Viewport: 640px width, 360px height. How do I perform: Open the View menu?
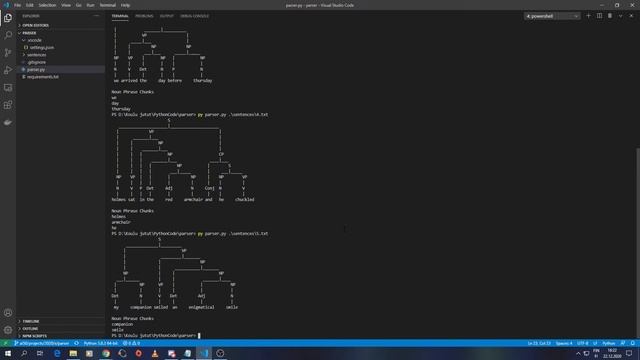[x=66, y=5]
